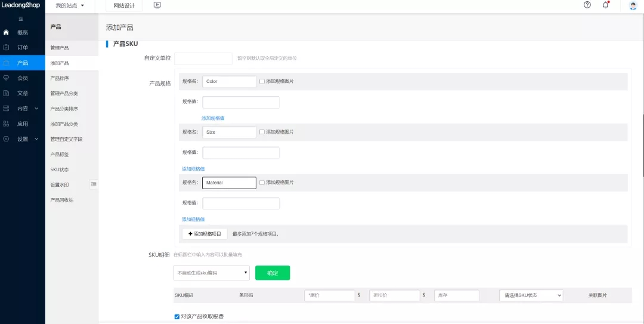Viewport: 644px width, 324px height.
Task: Click the 会员 members icon
Action: pyautogui.click(x=6, y=78)
